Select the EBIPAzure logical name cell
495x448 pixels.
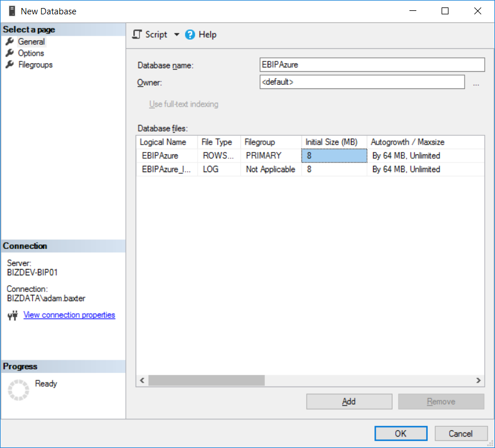click(x=167, y=156)
